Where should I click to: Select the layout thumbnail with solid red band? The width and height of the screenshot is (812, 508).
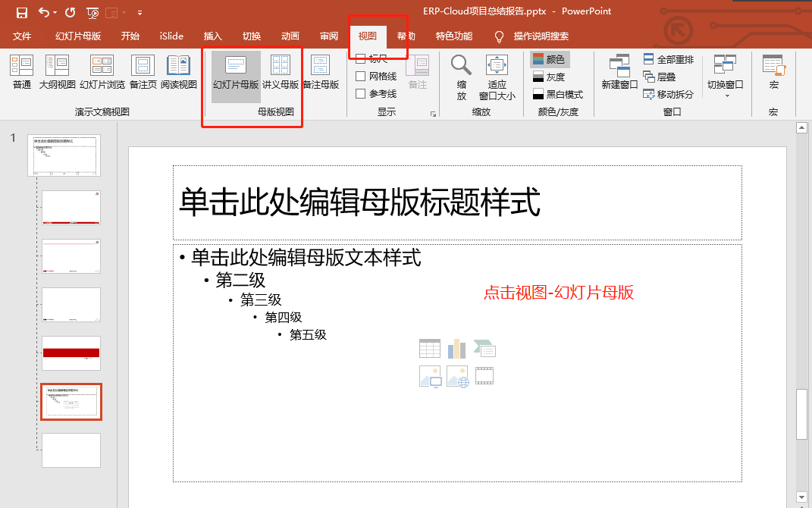[71, 353]
